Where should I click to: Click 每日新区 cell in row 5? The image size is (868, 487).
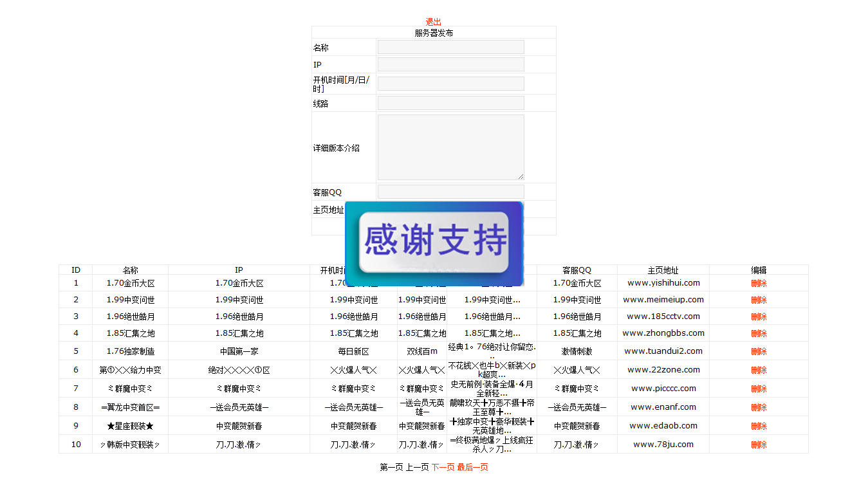354,351
